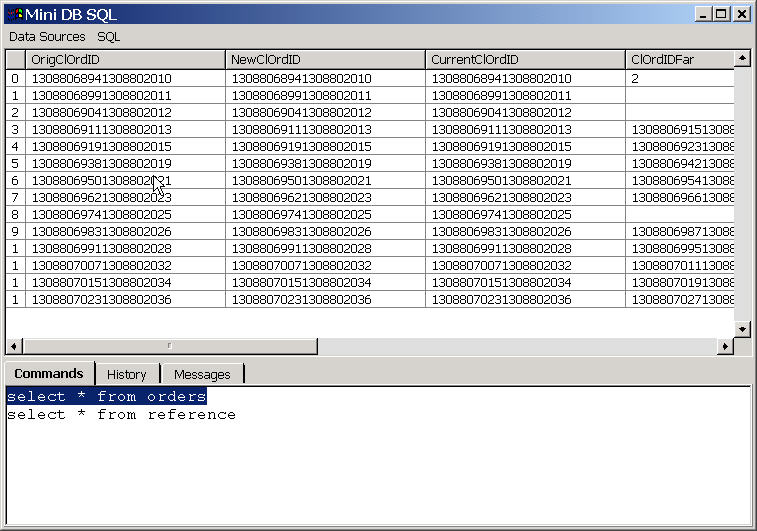Viewport: 757px width, 531px height.
Task: Open the Data Sources menu
Action: (x=47, y=36)
